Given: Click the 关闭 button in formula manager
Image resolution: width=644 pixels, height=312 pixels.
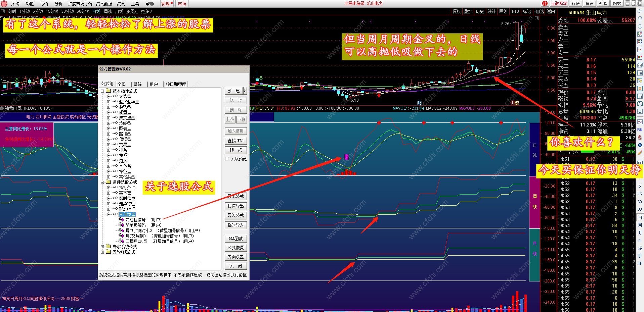Looking at the screenshot, I should pyautogui.click(x=236, y=266).
